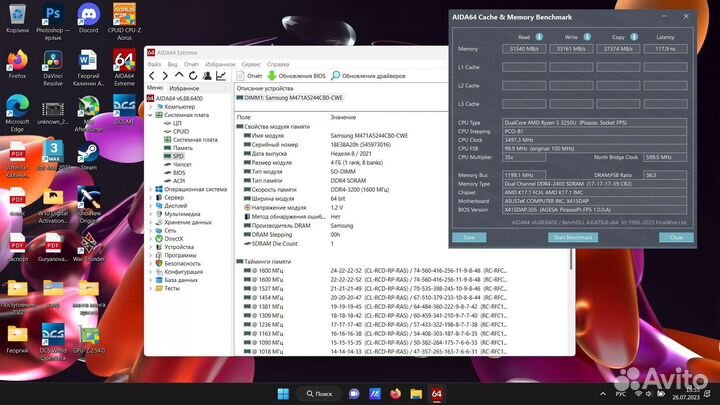Expand the Компьютер tree node
This screenshot has height=405, width=720.
[x=150, y=107]
